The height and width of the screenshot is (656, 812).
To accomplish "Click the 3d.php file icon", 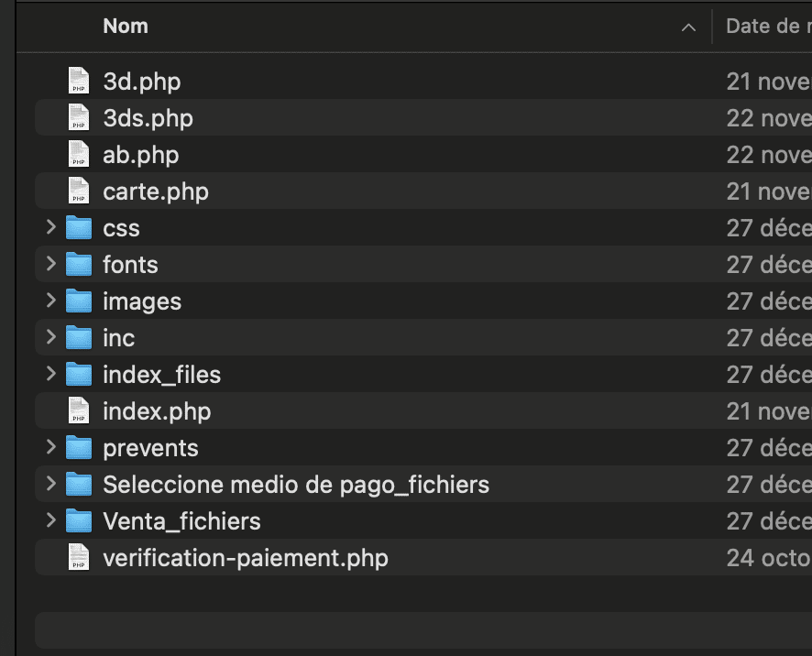I will pyautogui.click(x=80, y=82).
